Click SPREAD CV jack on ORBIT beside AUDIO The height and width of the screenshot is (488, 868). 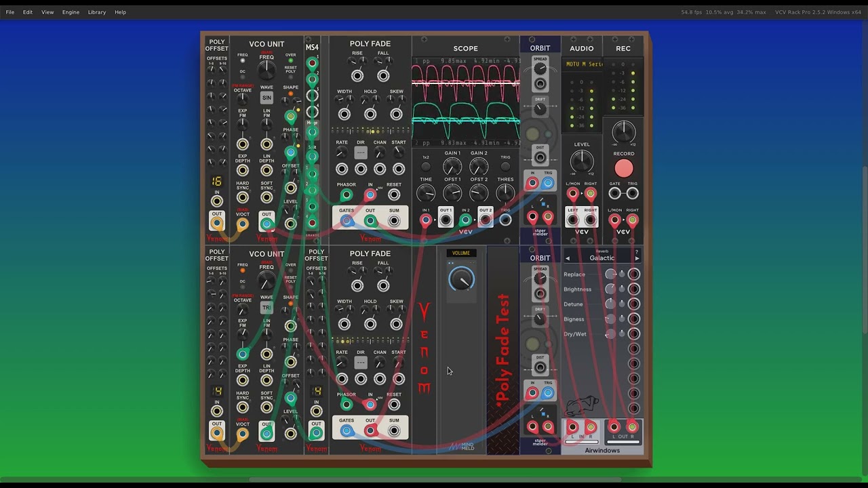pyautogui.click(x=540, y=84)
